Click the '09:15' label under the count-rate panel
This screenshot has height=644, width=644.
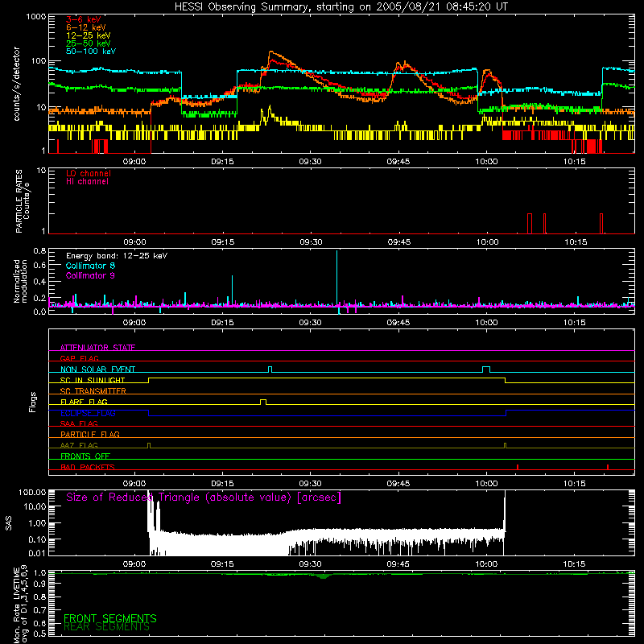(x=222, y=162)
